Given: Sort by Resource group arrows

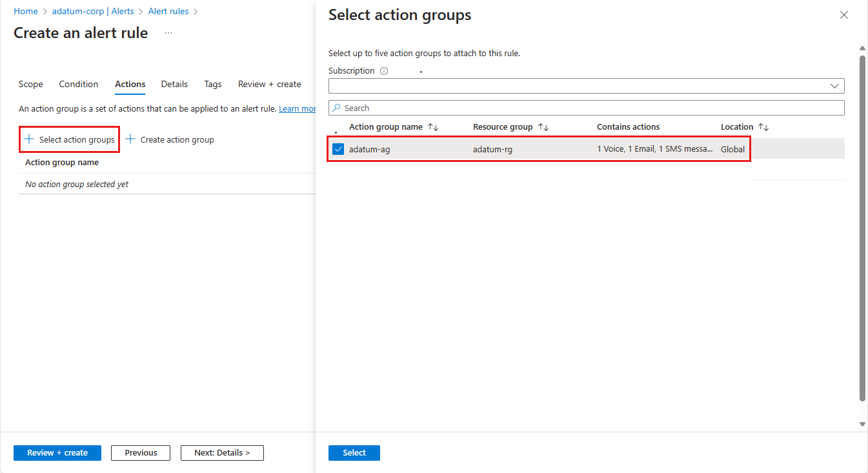Looking at the screenshot, I should 543,127.
